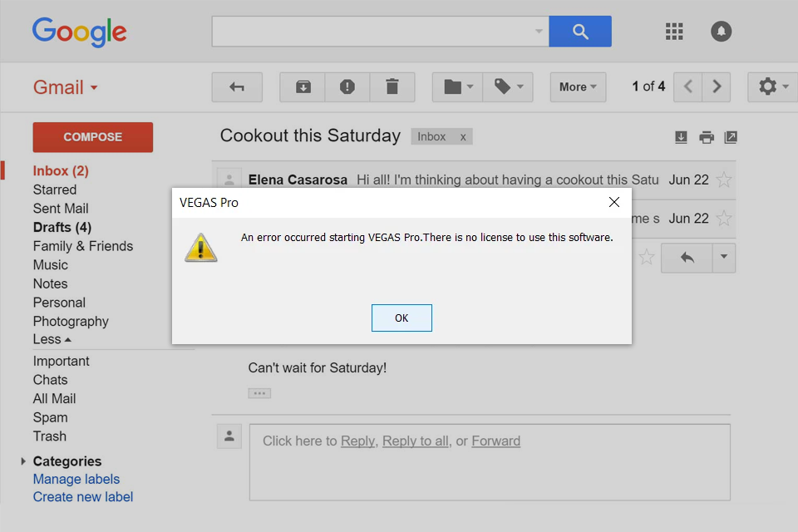Open the More actions dropdown
This screenshot has height=532, width=798.
click(578, 87)
